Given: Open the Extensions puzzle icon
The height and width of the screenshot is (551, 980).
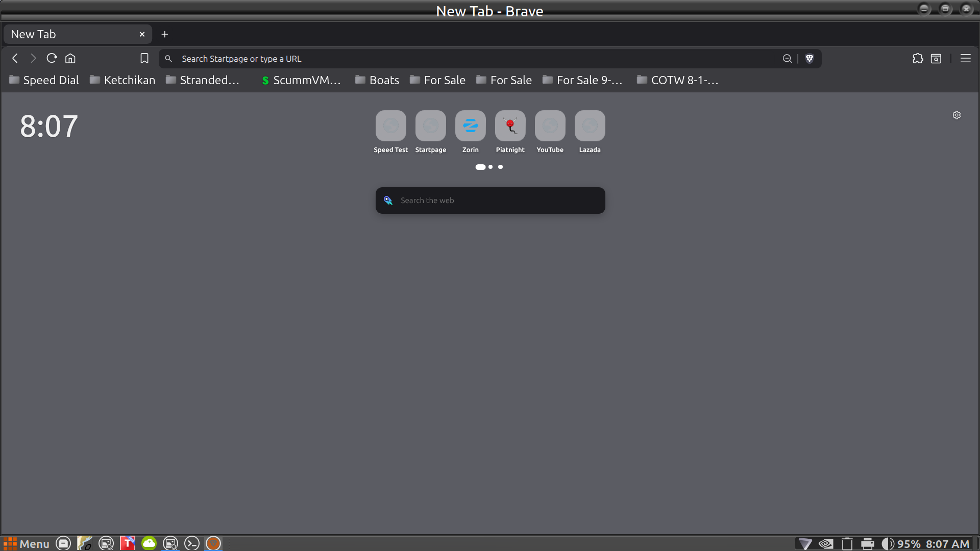Looking at the screenshot, I should click(918, 59).
